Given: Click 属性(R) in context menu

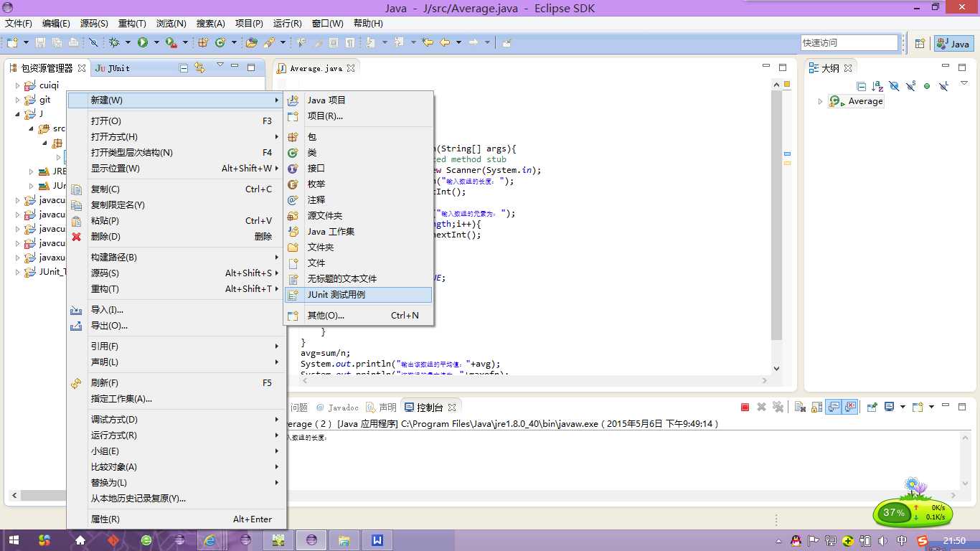Looking at the screenshot, I should 176,519.
